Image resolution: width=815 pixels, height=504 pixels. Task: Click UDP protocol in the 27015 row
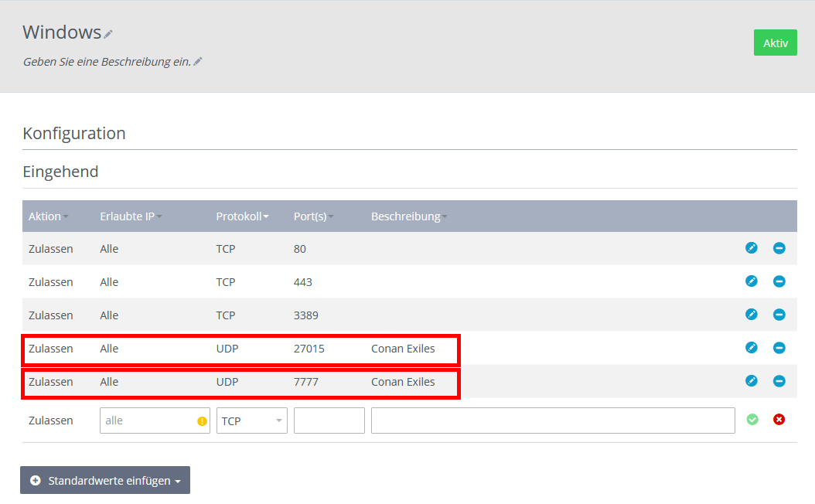click(227, 349)
